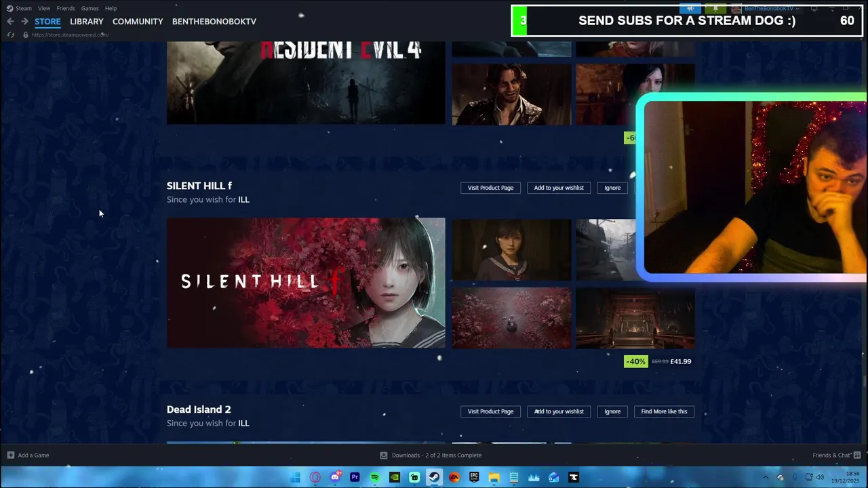
Task: Open Epic Games Launcher from the taskbar
Action: pyautogui.click(x=474, y=477)
